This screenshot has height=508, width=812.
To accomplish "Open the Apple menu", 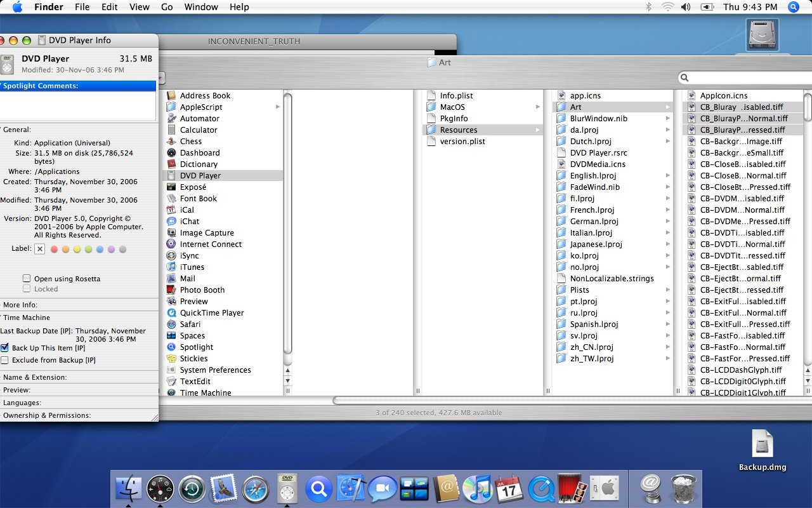I will [x=17, y=7].
